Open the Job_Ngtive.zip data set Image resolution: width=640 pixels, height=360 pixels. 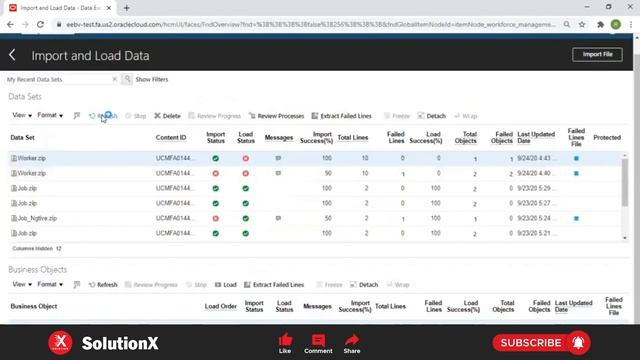[x=37, y=218]
